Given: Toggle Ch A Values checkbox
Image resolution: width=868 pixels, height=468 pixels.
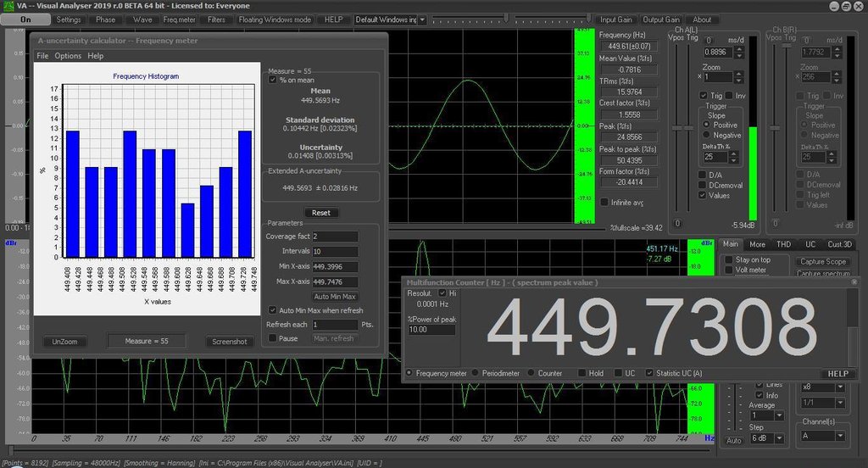Looking at the screenshot, I should 702,195.
